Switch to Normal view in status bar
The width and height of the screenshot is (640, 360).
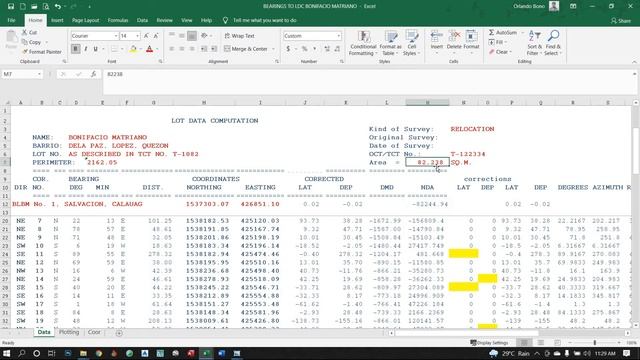[524, 342]
